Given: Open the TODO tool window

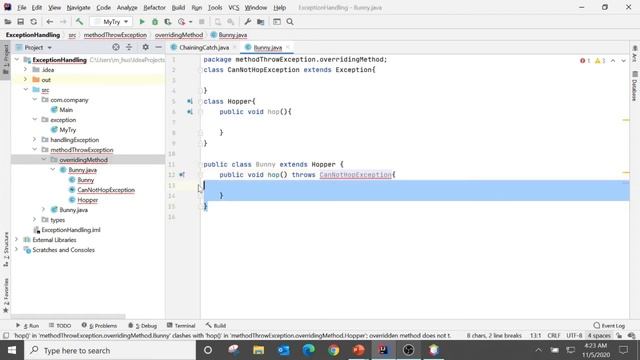Looking at the screenshot, I should 60,325.
